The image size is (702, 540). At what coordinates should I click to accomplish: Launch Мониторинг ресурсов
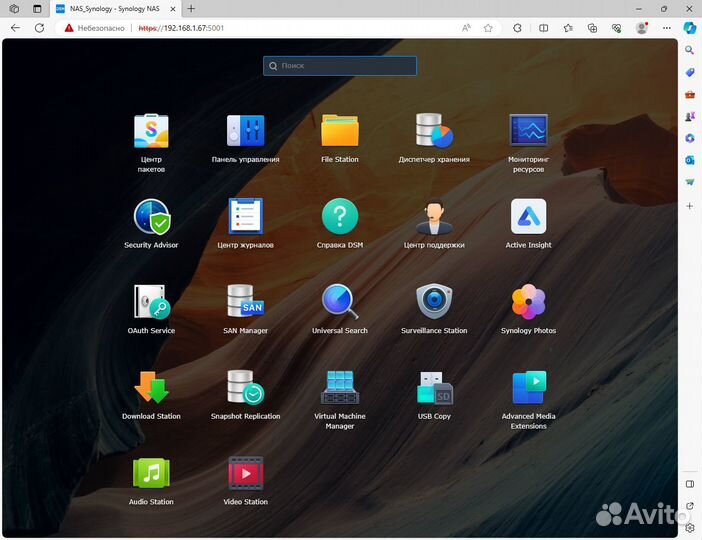528,131
